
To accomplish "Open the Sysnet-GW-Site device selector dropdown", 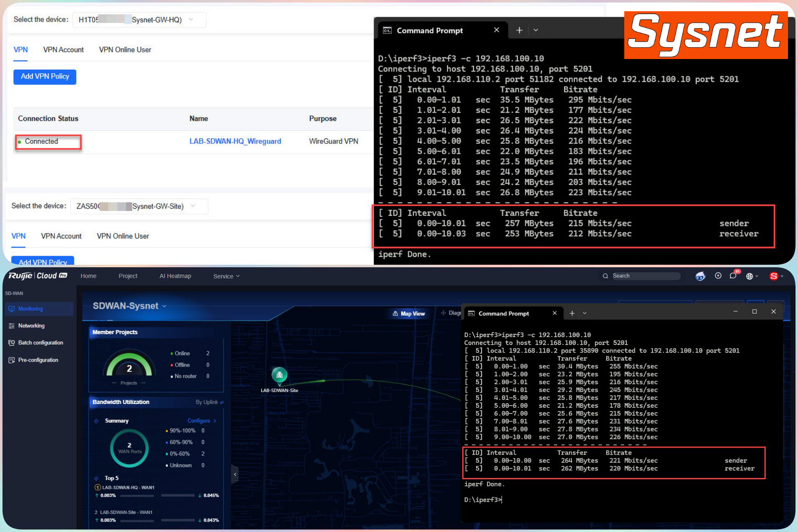I will pyautogui.click(x=139, y=206).
